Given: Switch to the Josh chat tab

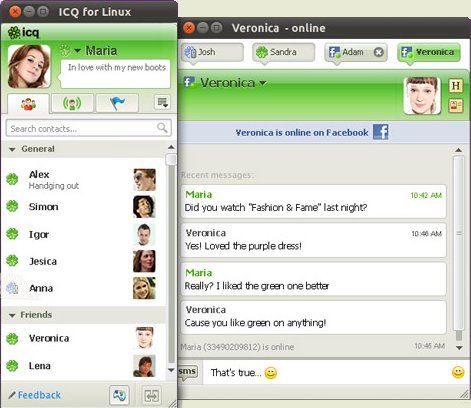Looking at the screenshot, I should (213, 52).
